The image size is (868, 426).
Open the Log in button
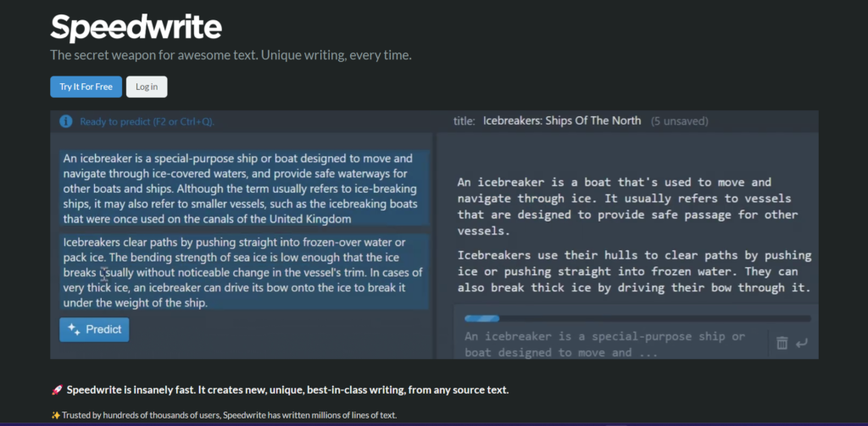pos(147,87)
